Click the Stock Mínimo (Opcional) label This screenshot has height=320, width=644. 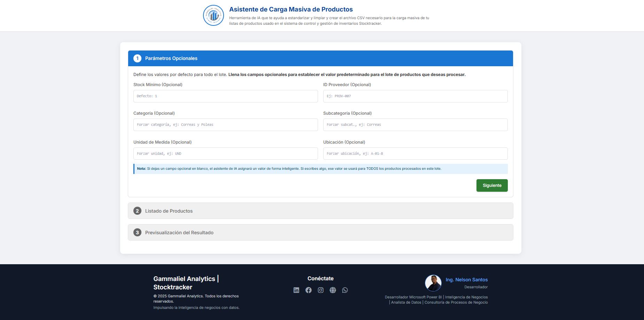(158, 85)
